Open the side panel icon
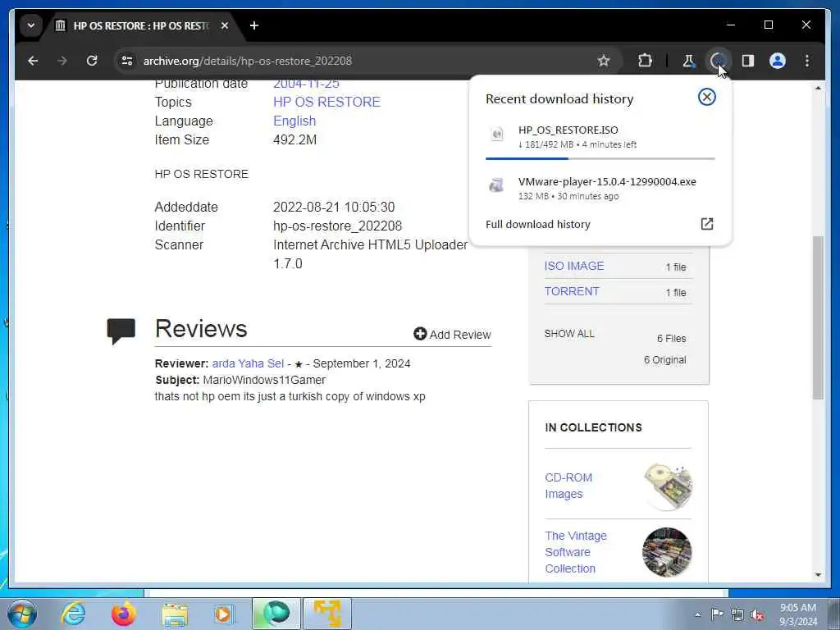The width and height of the screenshot is (840, 630). click(x=748, y=61)
